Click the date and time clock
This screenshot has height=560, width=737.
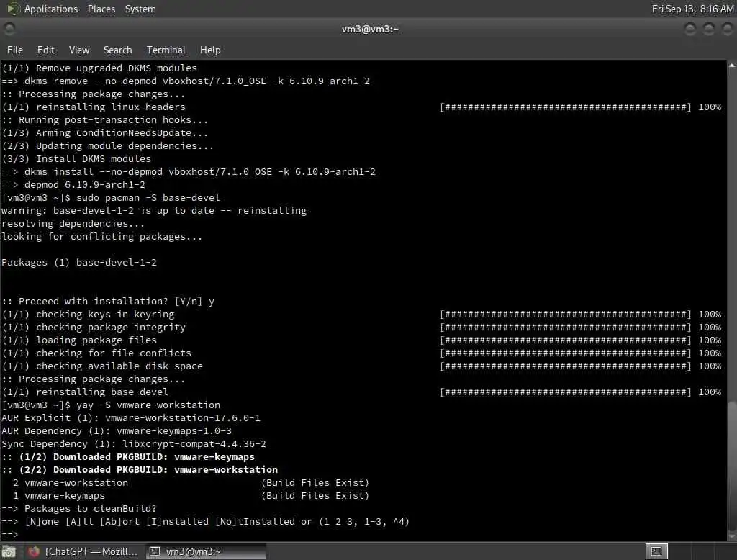coord(692,9)
